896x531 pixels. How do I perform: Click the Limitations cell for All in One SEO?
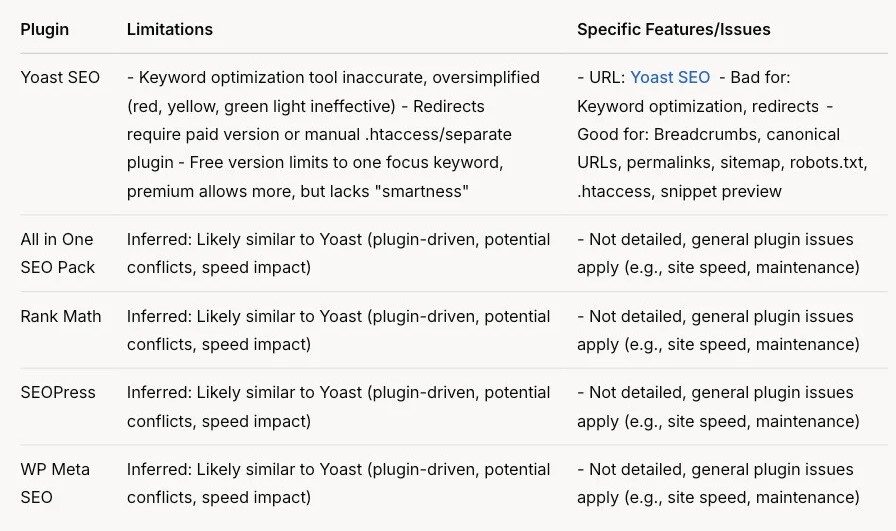tap(338, 253)
